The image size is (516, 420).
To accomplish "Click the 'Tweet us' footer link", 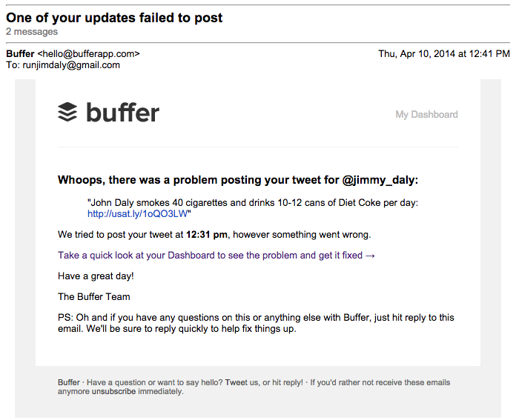I will click(243, 383).
